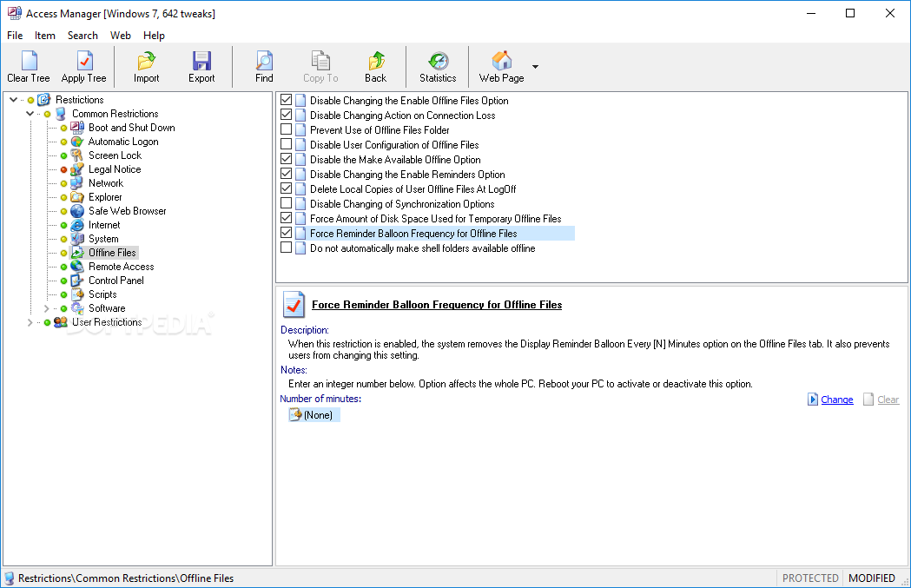The image size is (911, 588).
Task: Click the Web Page home icon
Action: coord(501,61)
